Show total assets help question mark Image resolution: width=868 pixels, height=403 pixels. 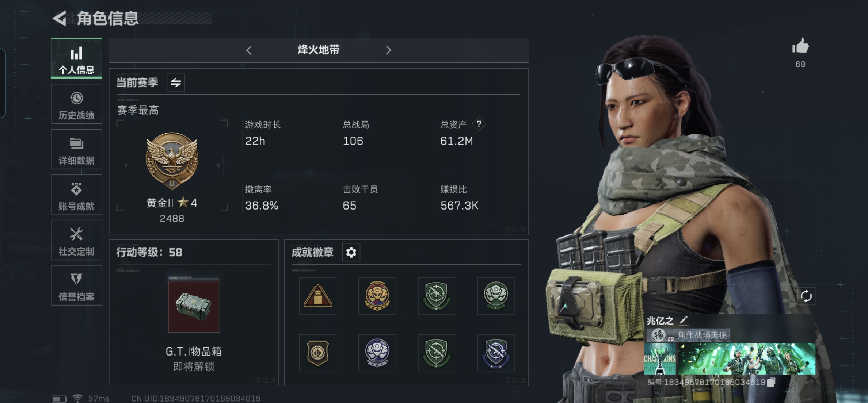(479, 124)
